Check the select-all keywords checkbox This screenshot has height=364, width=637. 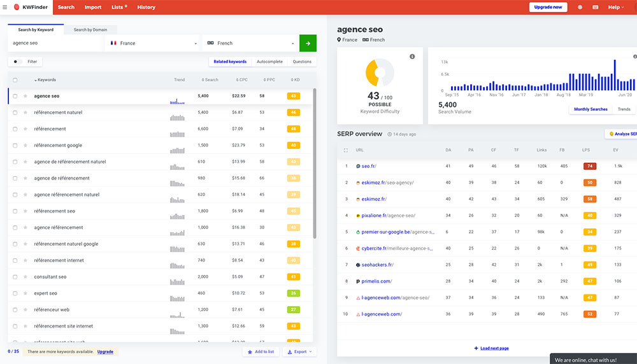pyautogui.click(x=15, y=80)
